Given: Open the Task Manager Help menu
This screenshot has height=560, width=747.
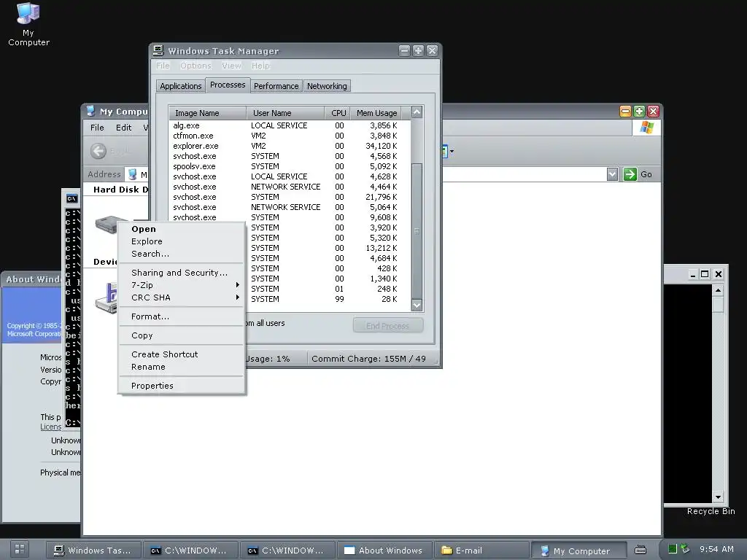Looking at the screenshot, I should click(260, 66).
